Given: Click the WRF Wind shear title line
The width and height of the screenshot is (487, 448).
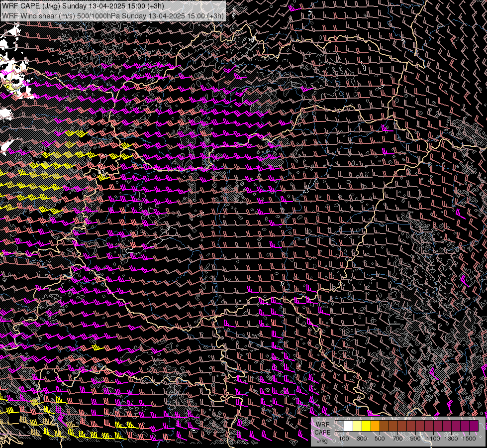Looking at the screenshot, I should [113, 16].
